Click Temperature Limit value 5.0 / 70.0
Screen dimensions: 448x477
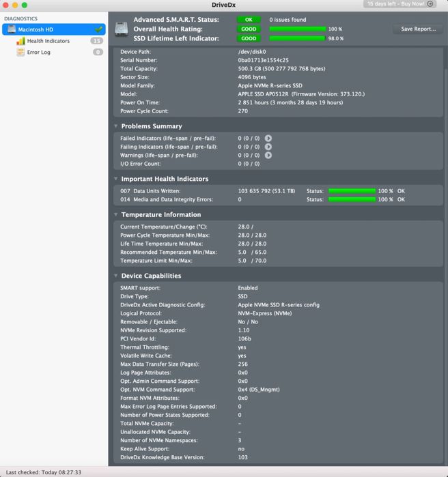tap(252, 261)
